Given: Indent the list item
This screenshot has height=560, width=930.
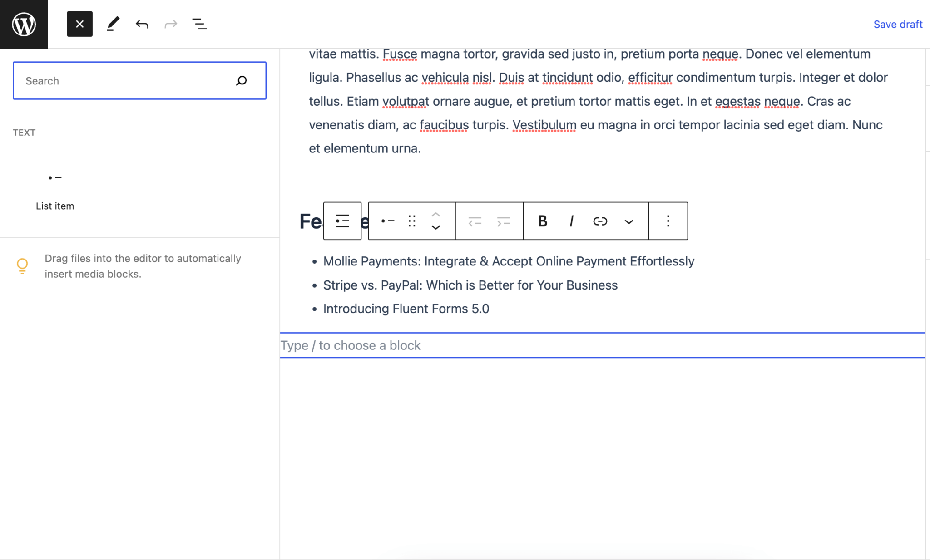Looking at the screenshot, I should pyautogui.click(x=504, y=221).
